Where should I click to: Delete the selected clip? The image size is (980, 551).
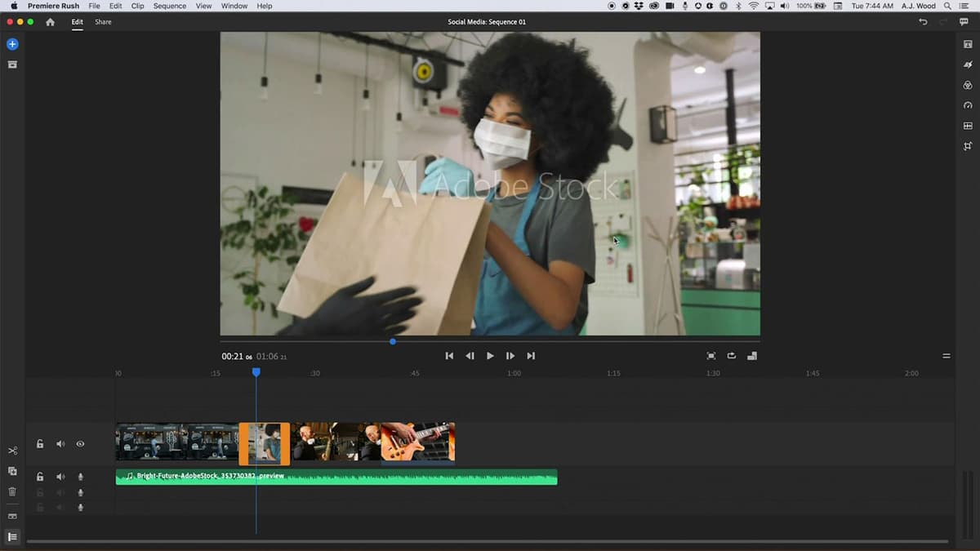[12, 492]
